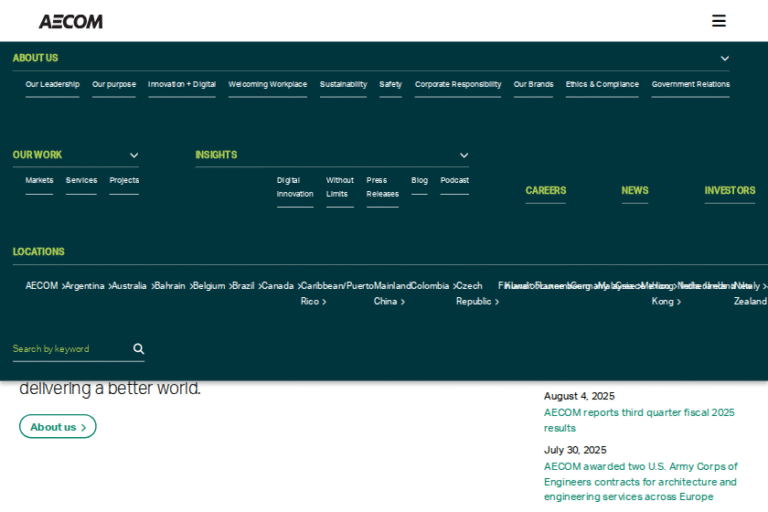Open the third quarter fiscal 2025 results article
Viewport: 768px width, 512px height.
coord(639,420)
